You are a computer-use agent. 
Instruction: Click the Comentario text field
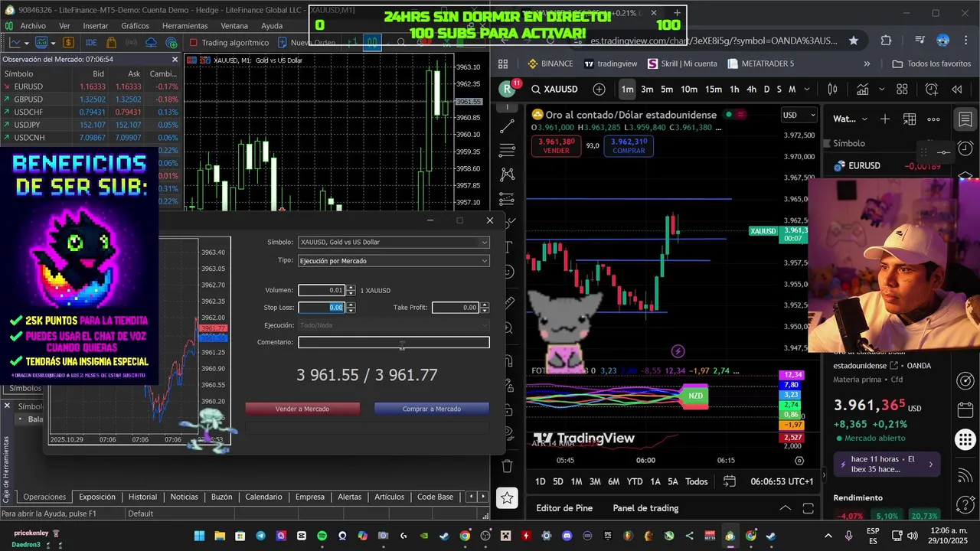[394, 342]
